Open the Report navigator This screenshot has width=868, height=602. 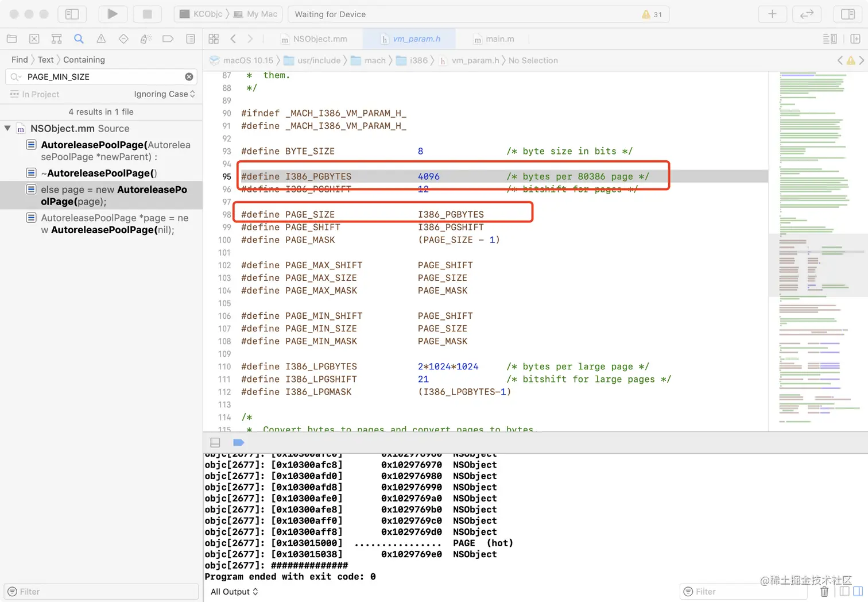point(191,39)
